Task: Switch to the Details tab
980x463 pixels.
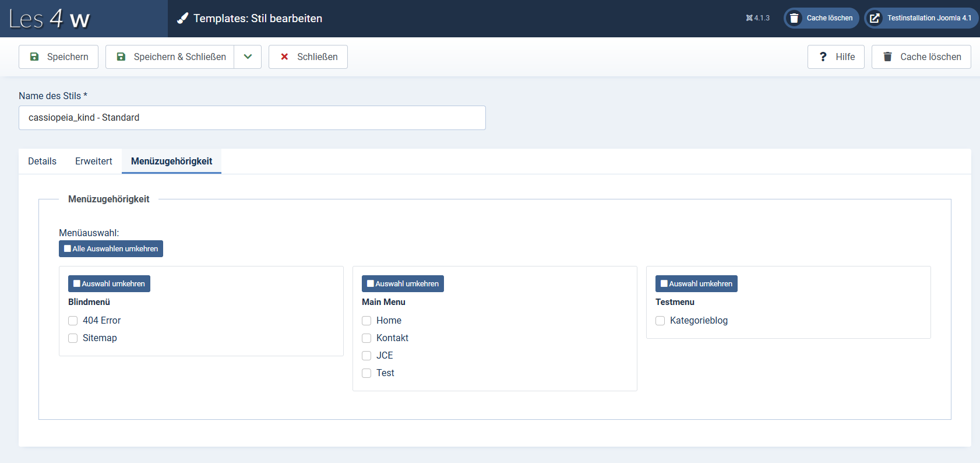Action: [42, 161]
